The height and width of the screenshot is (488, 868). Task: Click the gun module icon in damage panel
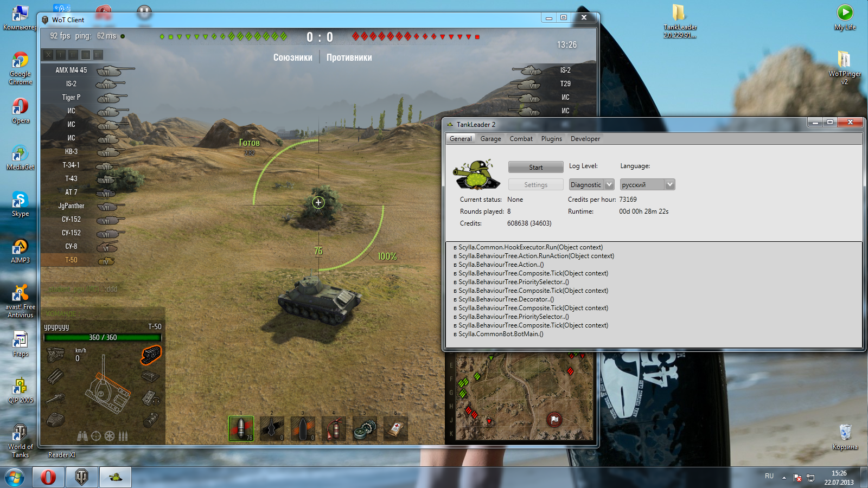coord(55,399)
